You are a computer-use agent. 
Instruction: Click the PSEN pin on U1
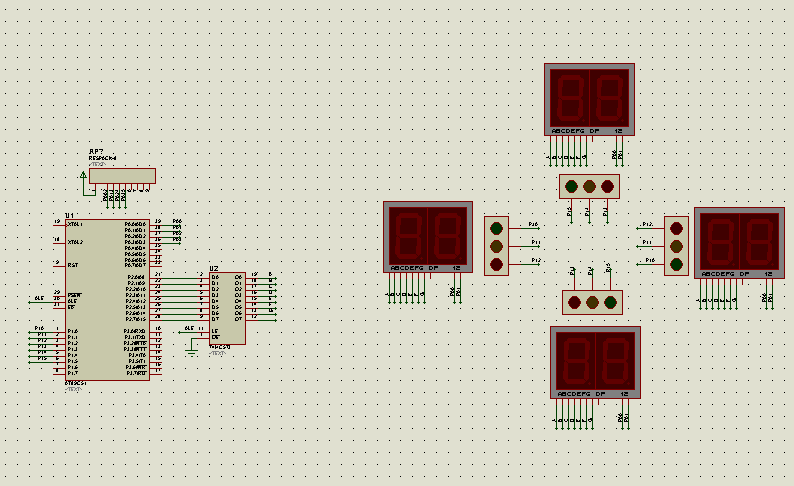(74, 295)
